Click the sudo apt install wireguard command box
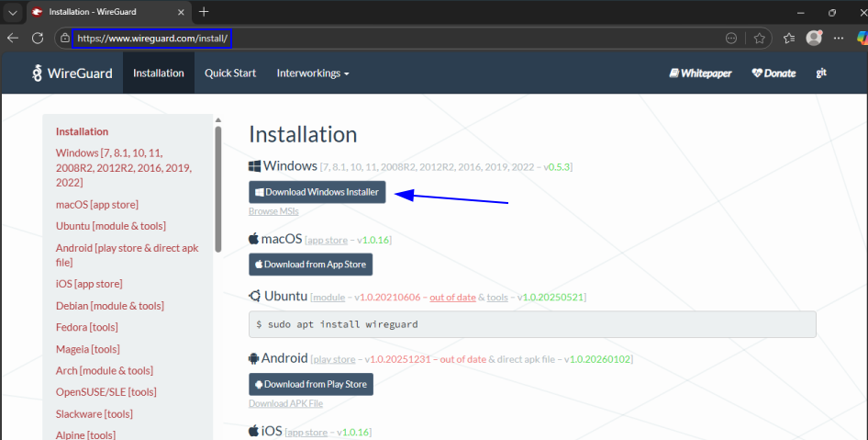Viewport: 868px width, 440px height. tap(532, 324)
